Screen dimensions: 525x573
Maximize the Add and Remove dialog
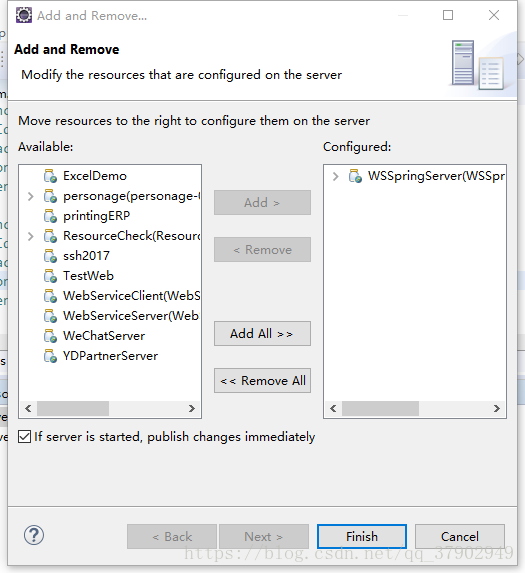click(448, 15)
